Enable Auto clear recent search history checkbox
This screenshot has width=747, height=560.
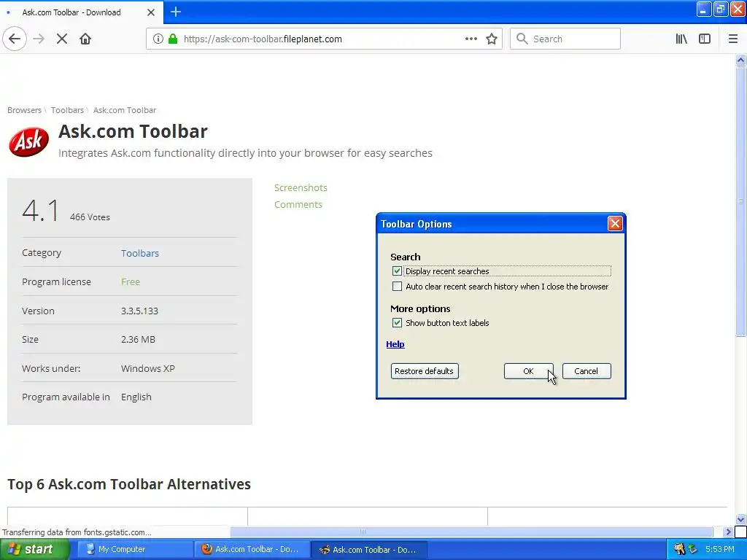pyautogui.click(x=397, y=286)
